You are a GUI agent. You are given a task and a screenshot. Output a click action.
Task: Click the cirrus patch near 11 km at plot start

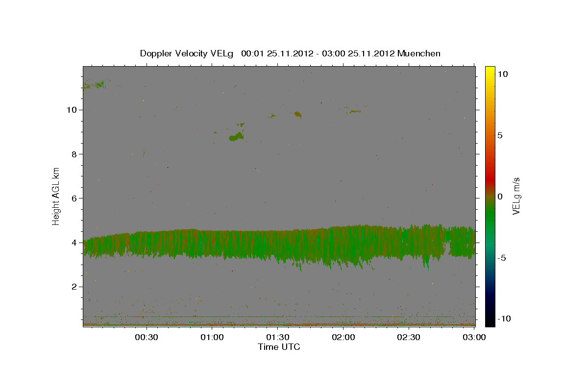[x=95, y=84]
